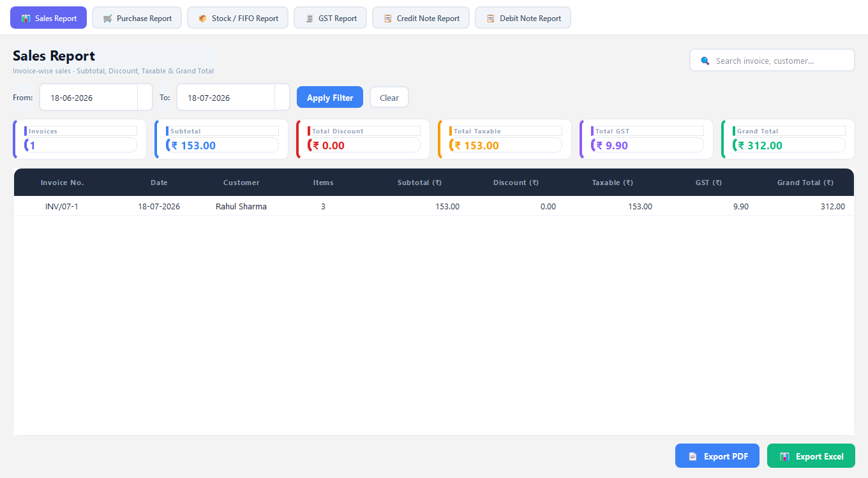Click the Date column header
The height and width of the screenshot is (478, 868).
coord(159,183)
